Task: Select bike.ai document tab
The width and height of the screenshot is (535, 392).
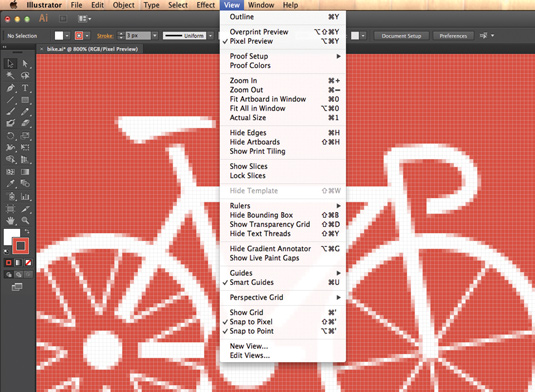Action: coord(92,49)
